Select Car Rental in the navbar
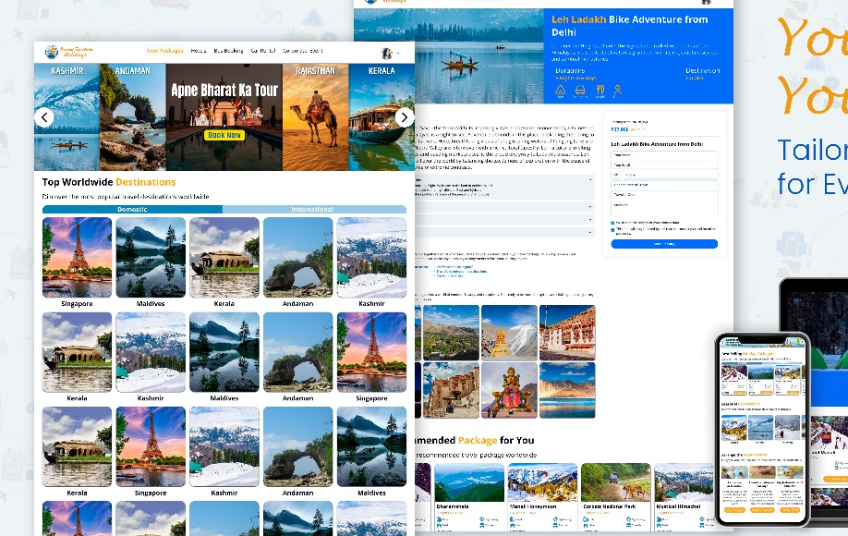Viewport: 848px width, 536px height. pos(263,51)
